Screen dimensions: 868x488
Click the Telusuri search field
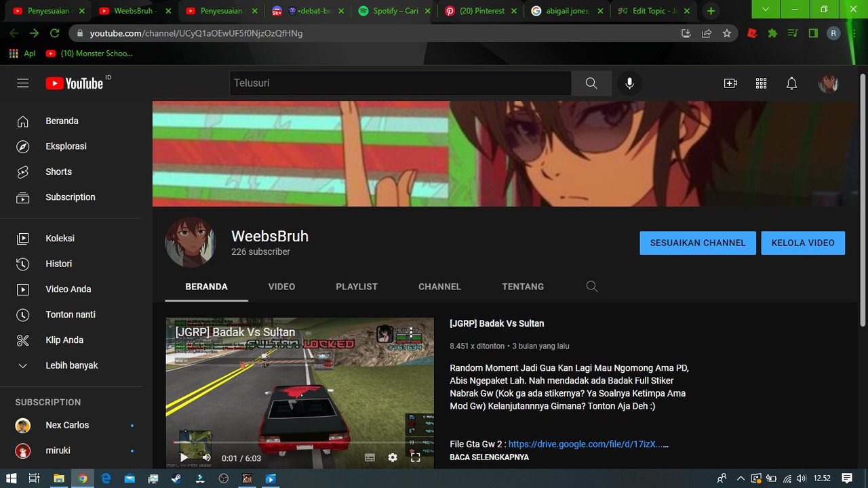(x=400, y=83)
